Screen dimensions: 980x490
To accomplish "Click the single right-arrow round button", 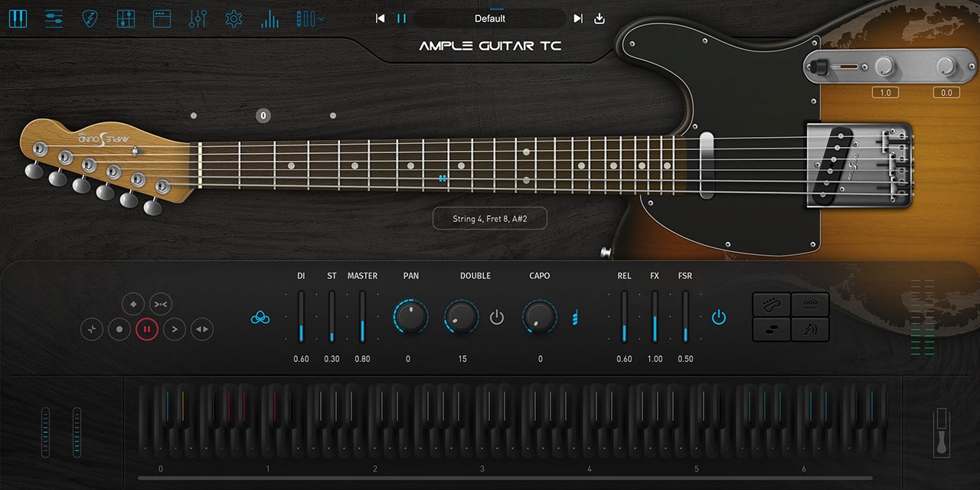I will [x=175, y=329].
